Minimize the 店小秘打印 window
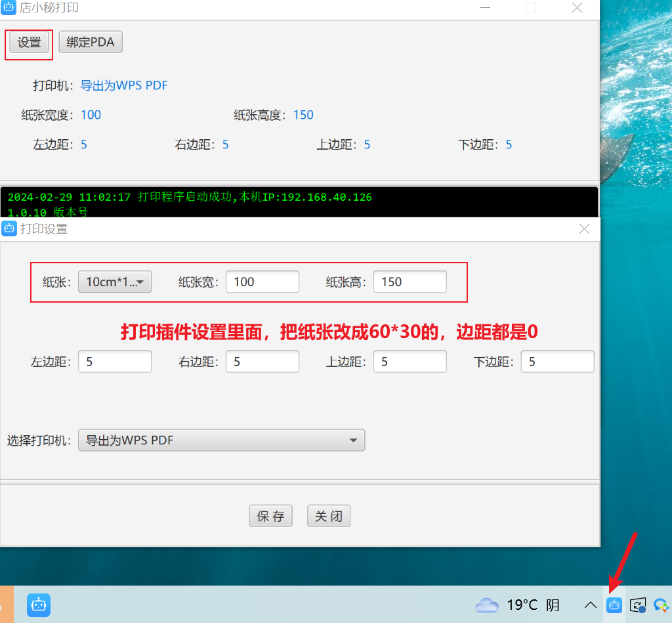The width and height of the screenshot is (672, 623). coord(485,8)
